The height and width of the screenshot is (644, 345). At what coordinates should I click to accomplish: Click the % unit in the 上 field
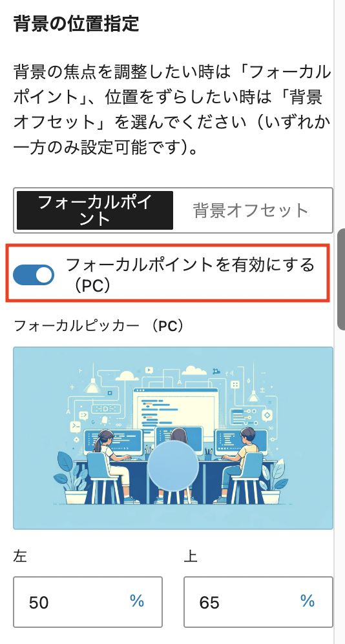point(307,601)
